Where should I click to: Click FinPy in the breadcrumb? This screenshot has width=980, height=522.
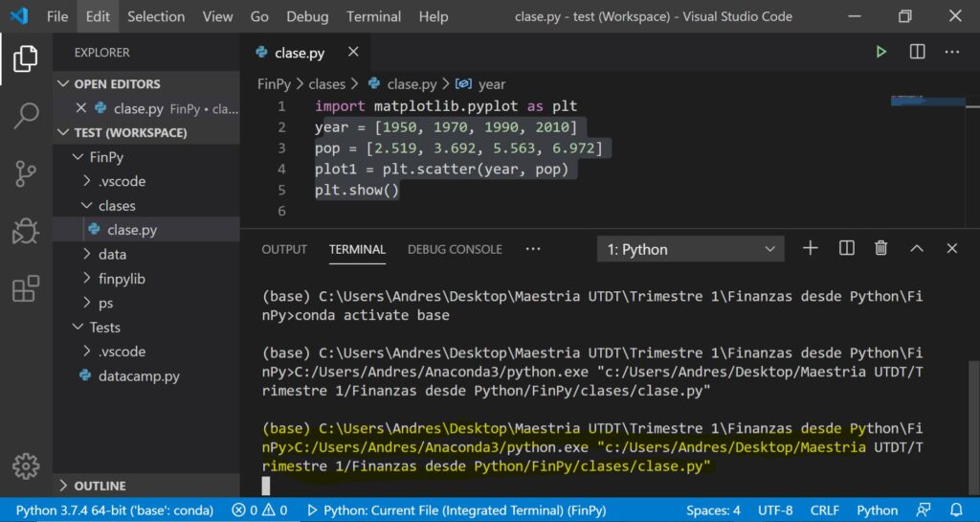pyautogui.click(x=274, y=83)
